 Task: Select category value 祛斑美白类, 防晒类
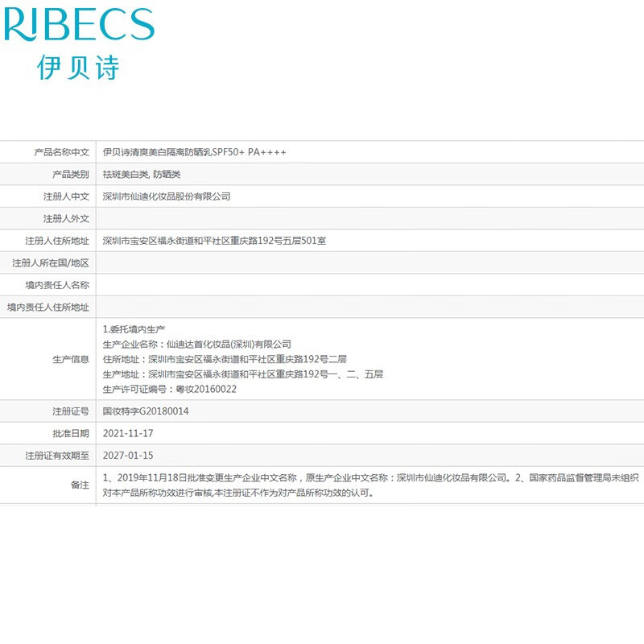142,175
